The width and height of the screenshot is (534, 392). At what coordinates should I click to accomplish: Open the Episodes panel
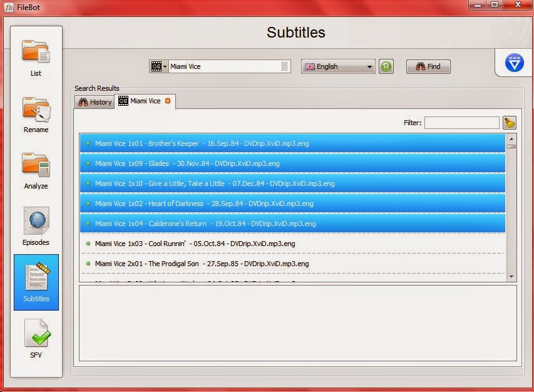click(x=36, y=227)
